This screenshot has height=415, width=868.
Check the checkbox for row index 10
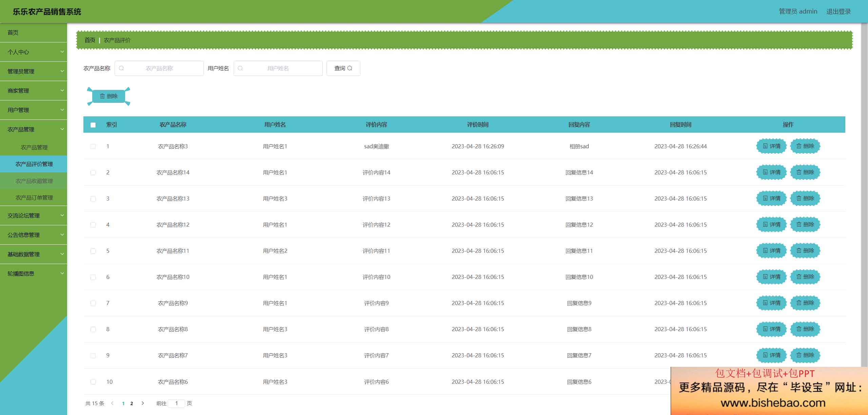pos(93,382)
